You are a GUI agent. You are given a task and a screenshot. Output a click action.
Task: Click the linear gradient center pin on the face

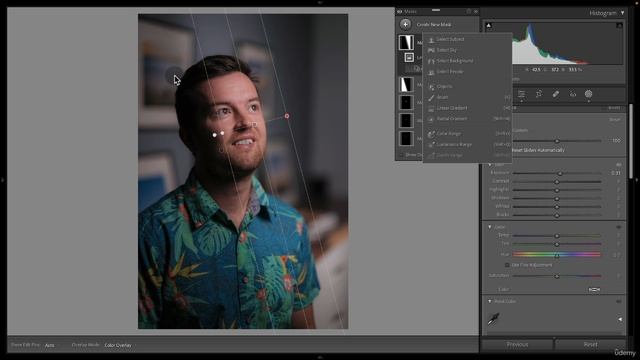click(x=254, y=124)
